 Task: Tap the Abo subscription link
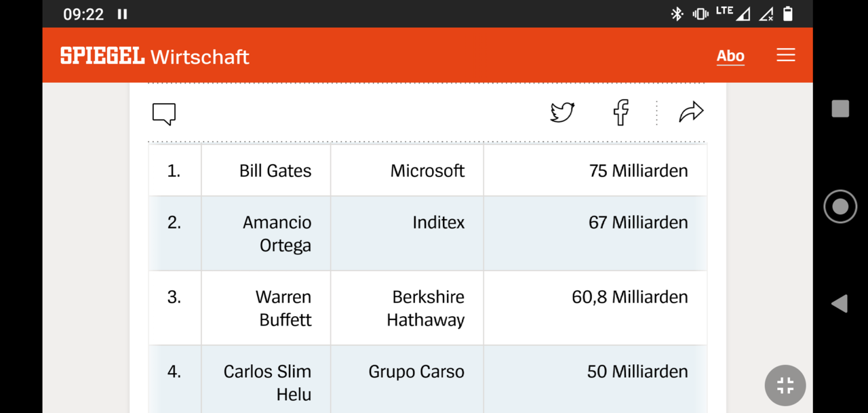[730, 56]
